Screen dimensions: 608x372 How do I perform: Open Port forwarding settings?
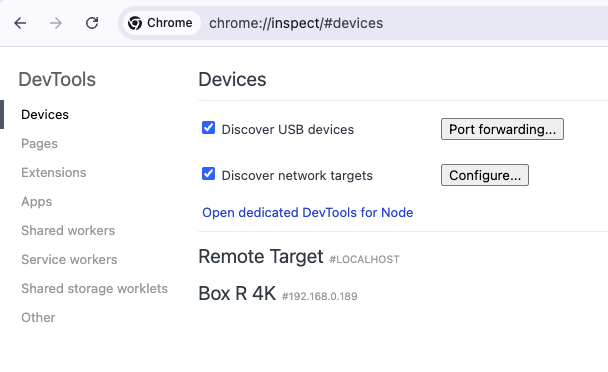[502, 129]
